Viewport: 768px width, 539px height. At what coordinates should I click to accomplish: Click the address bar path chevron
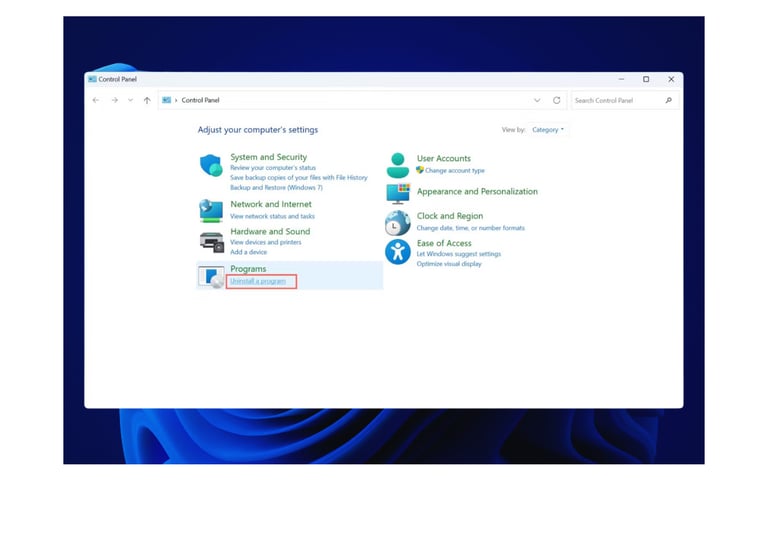[176, 100]
